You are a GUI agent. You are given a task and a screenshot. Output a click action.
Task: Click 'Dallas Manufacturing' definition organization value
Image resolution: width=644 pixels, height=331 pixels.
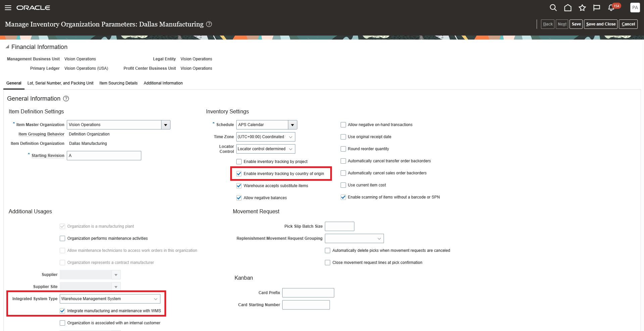[x=88, y=144]
